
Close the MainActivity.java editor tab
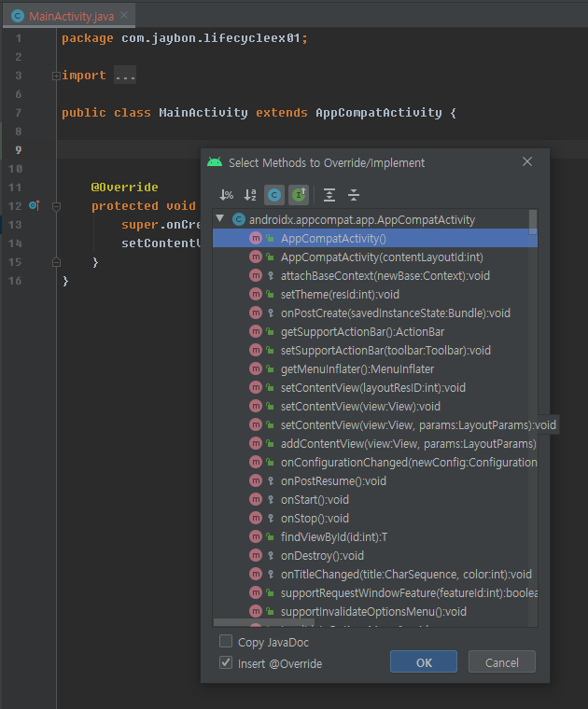point(124,15)
